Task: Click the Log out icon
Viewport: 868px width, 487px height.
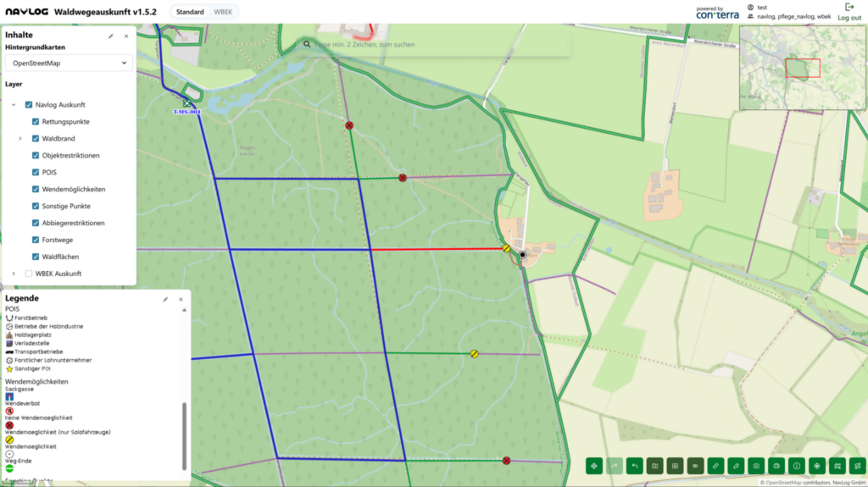Action: click(x=849, y=7)
